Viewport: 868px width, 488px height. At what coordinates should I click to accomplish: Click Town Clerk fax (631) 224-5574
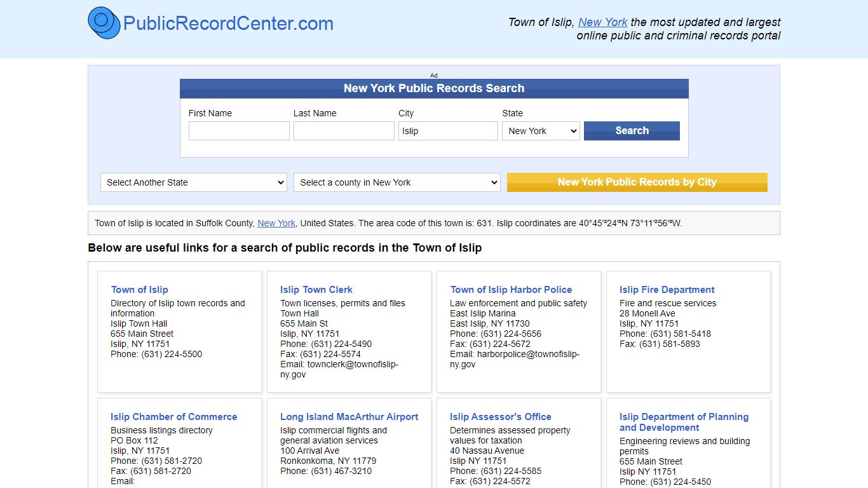pos(330,354)
